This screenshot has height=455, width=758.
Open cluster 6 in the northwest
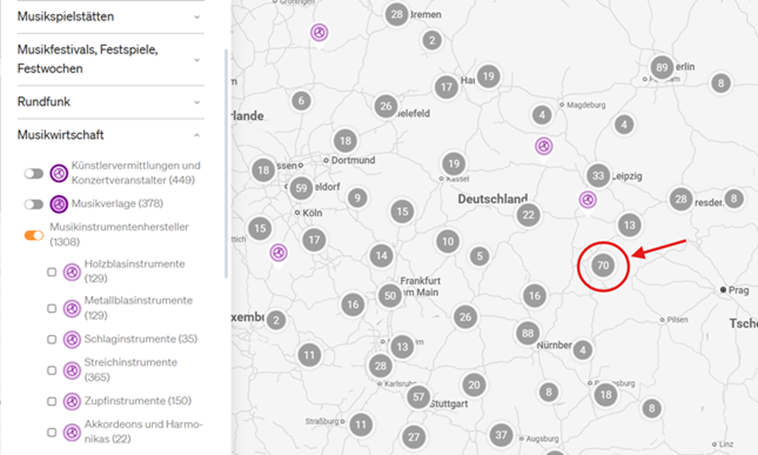tap(301, 101)
